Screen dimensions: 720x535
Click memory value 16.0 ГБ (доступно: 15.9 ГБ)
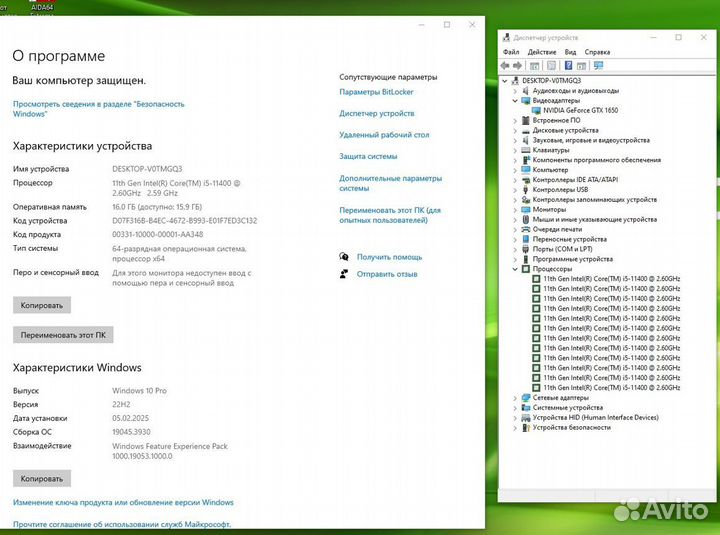(x=157, y=207)
